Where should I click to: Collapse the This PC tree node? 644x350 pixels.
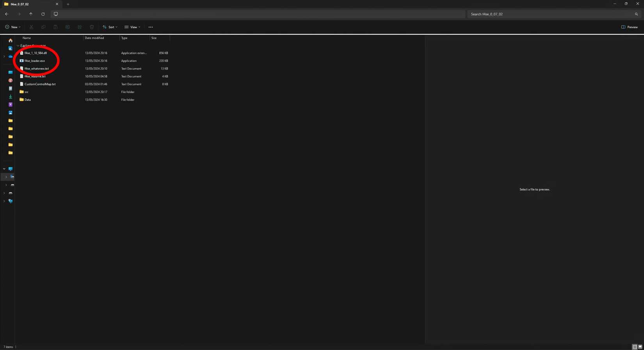[x=4, y=169]
